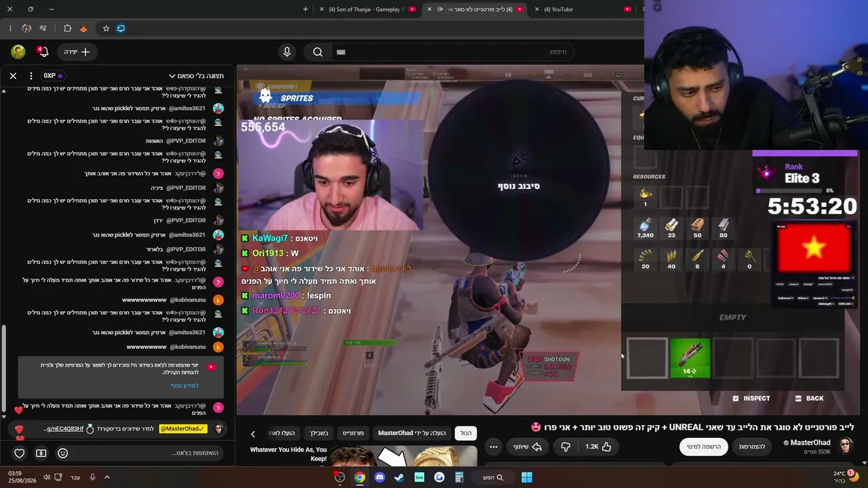Open the taskbar search box (חפש)
Image resolution: width=868 pixels, height=488 pixels.
[493, 477]
